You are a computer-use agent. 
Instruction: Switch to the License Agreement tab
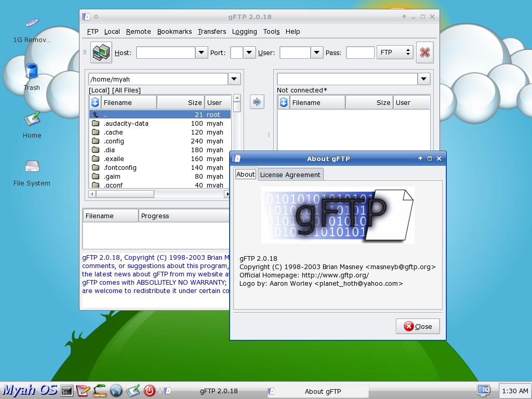click(x=290, y=175)
